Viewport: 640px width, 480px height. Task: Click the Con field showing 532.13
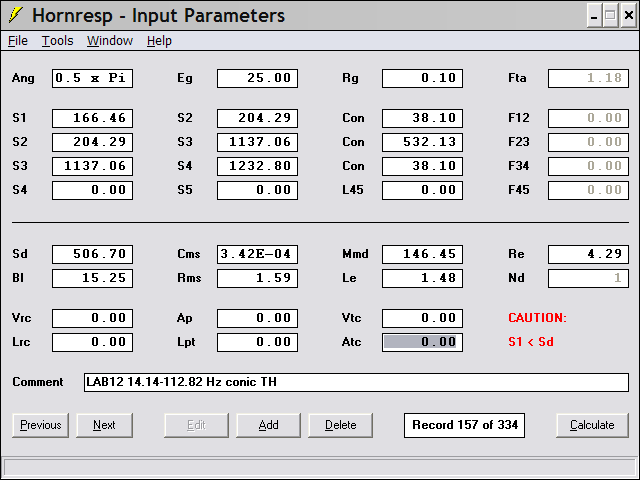point(422,142)
